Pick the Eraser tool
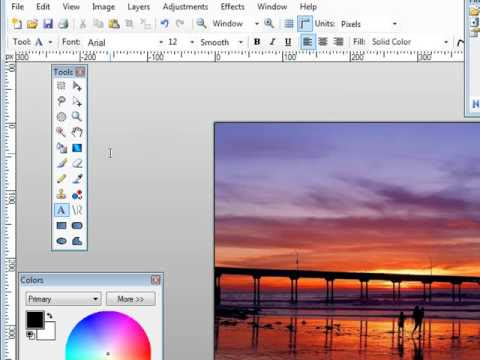Viewport: 480px width, 360px height. click(x=77, y=163)
